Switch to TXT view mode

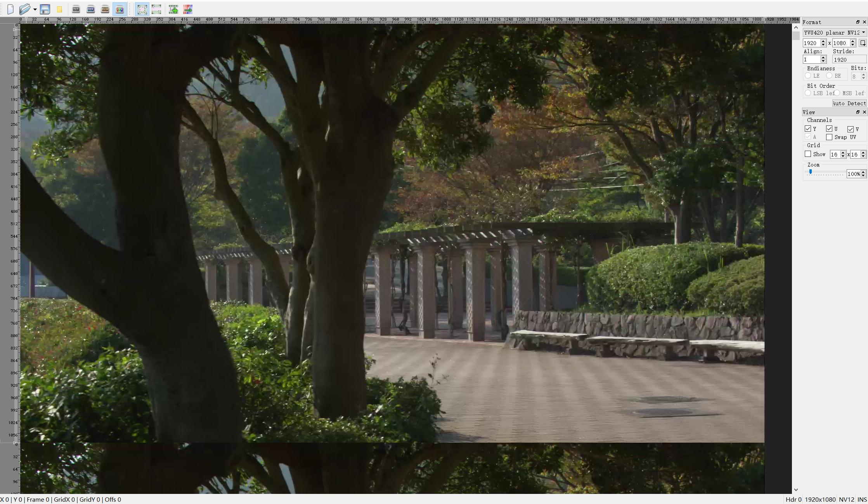click(76, 9)
